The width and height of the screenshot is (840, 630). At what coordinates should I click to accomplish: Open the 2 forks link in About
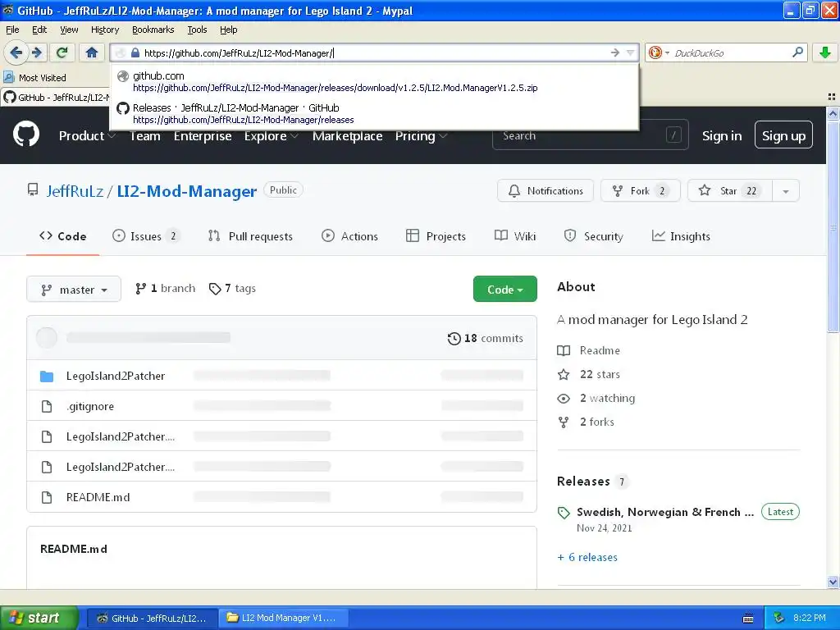point(586,422)
